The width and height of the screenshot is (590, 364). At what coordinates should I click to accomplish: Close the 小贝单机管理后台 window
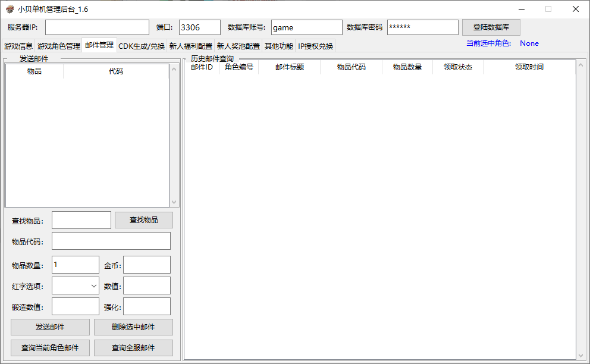tap(576, 9)
